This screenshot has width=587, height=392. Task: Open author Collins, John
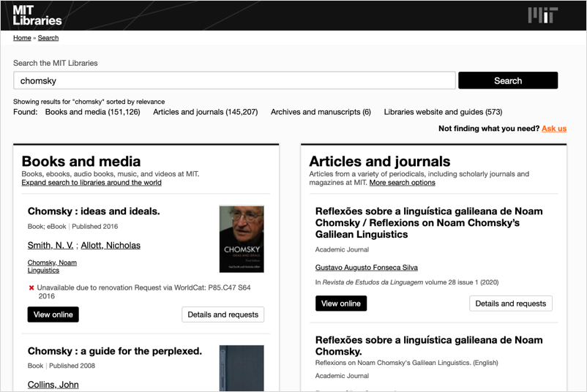click(53, 385)
